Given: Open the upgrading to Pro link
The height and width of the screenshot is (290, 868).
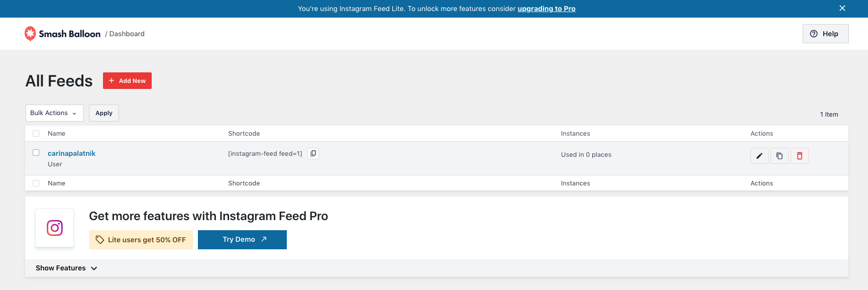Looking at the screenshot, I should tap(547, 9).
